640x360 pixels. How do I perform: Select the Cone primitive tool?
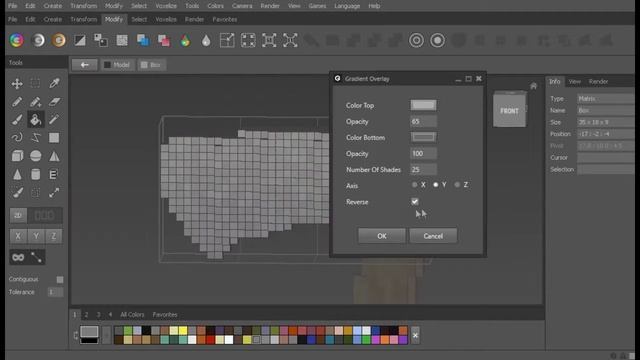pyautogui.click(x=17, y=174)
